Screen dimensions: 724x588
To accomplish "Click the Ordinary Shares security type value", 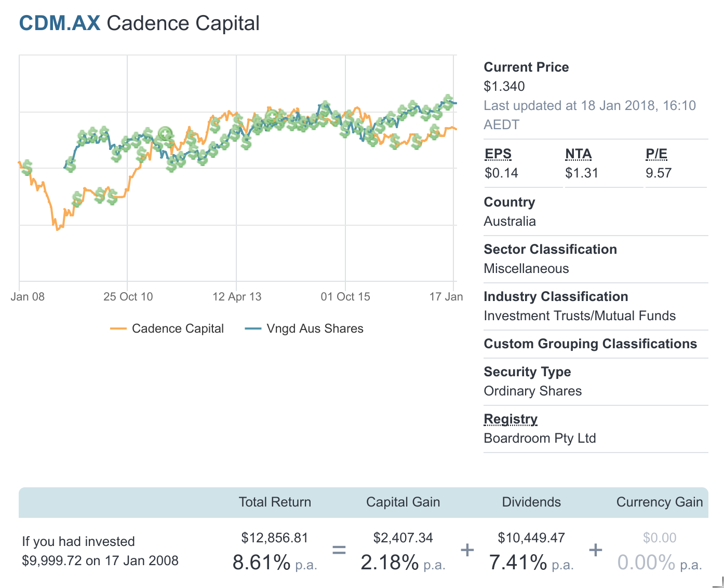I will (x=532, y=391).
